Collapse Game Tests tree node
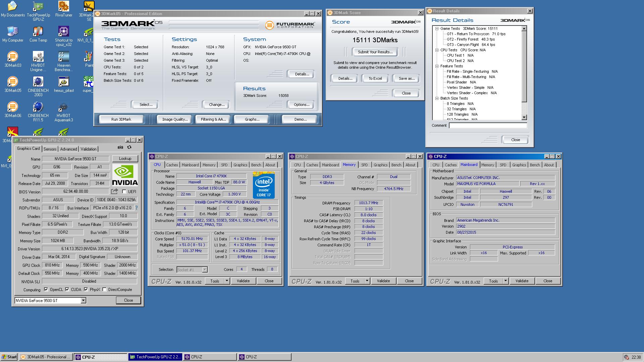 437,29
